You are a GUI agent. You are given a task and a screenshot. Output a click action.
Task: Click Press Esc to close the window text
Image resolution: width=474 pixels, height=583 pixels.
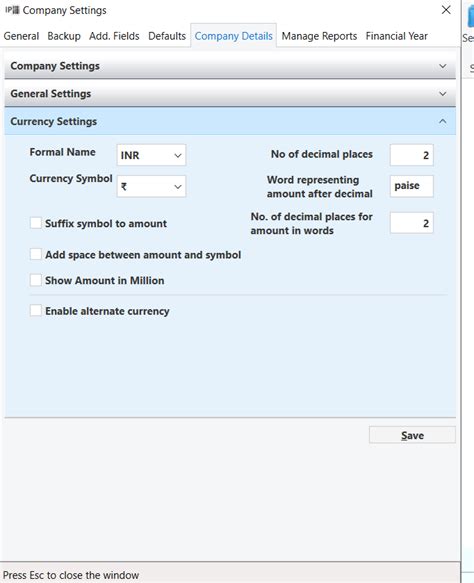(71, 575)
